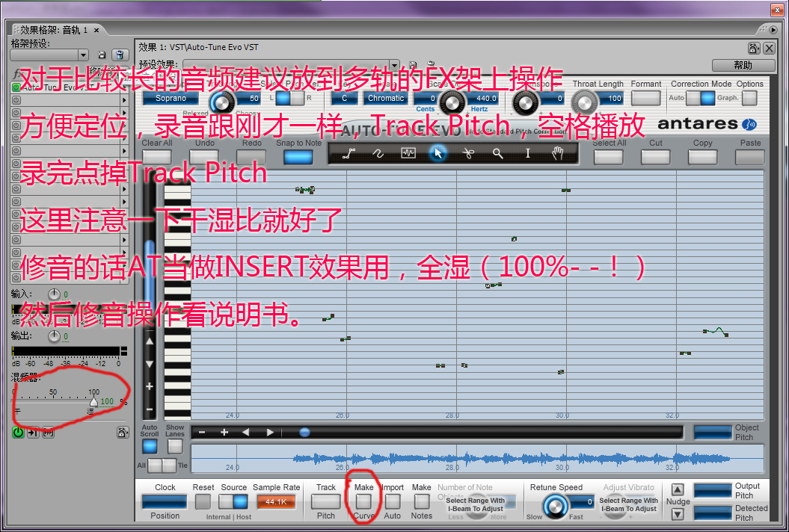Screen dimensions: 789x532
Task: Open the rack preset dropdown
Action: click(x=49, y=55)
